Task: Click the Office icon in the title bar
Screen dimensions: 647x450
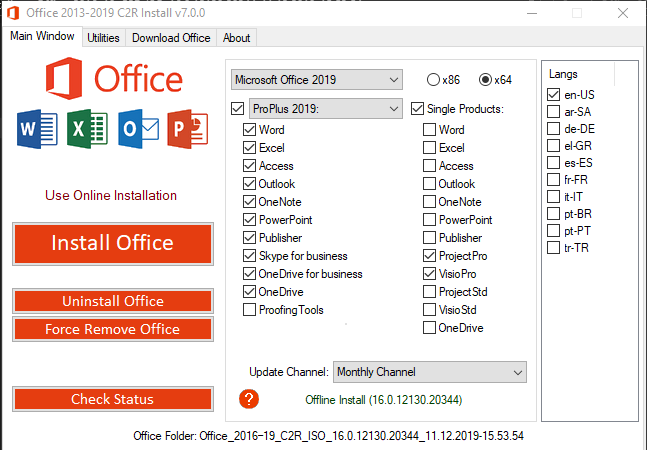Action: pos(13,13)
